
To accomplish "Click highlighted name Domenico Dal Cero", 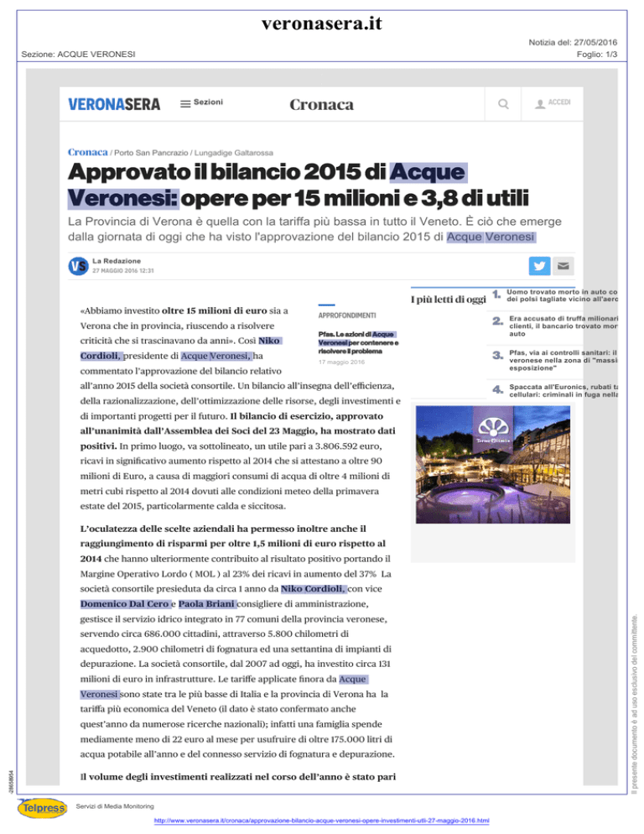I will (124, 604).
